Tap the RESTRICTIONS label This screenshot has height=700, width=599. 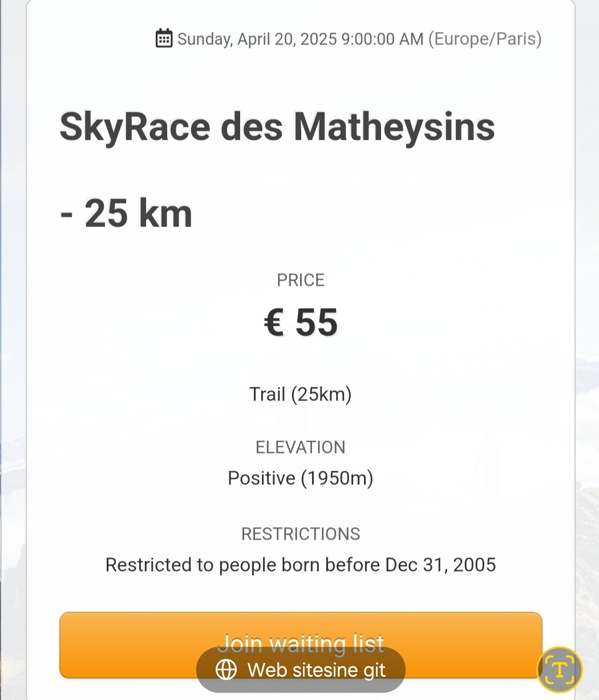301,533
